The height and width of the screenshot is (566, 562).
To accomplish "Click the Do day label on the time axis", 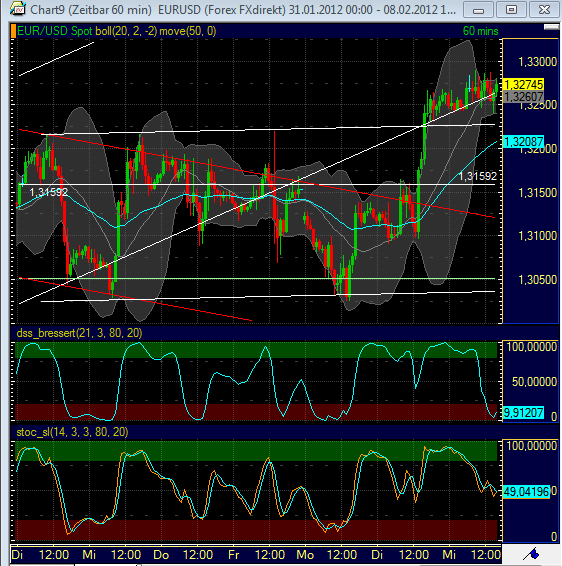I will click(x=161, y=554).
